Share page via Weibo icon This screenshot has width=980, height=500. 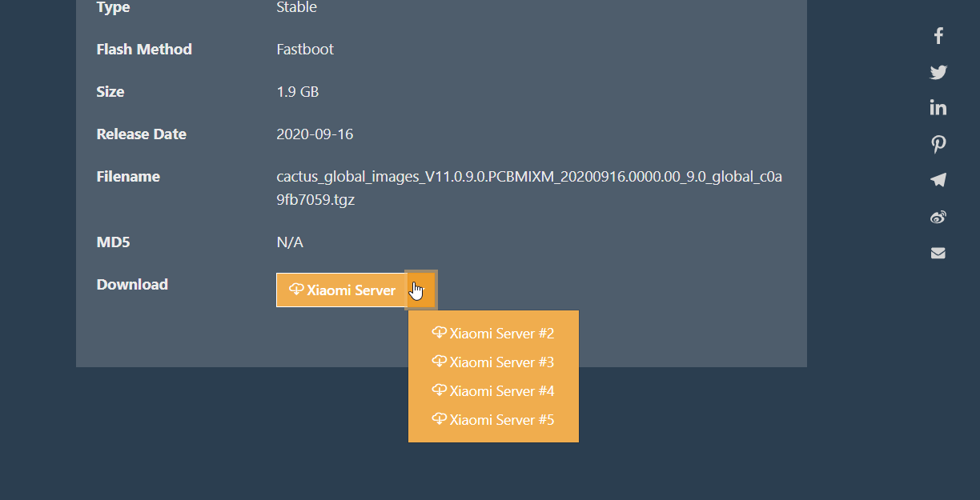point(938,217)
